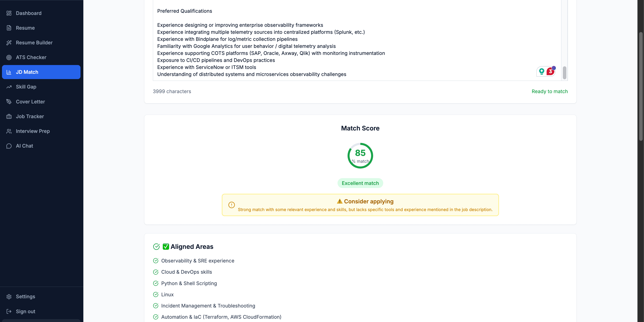Click the 85% match score ring

pyautogui.click(x=360, y=156)
